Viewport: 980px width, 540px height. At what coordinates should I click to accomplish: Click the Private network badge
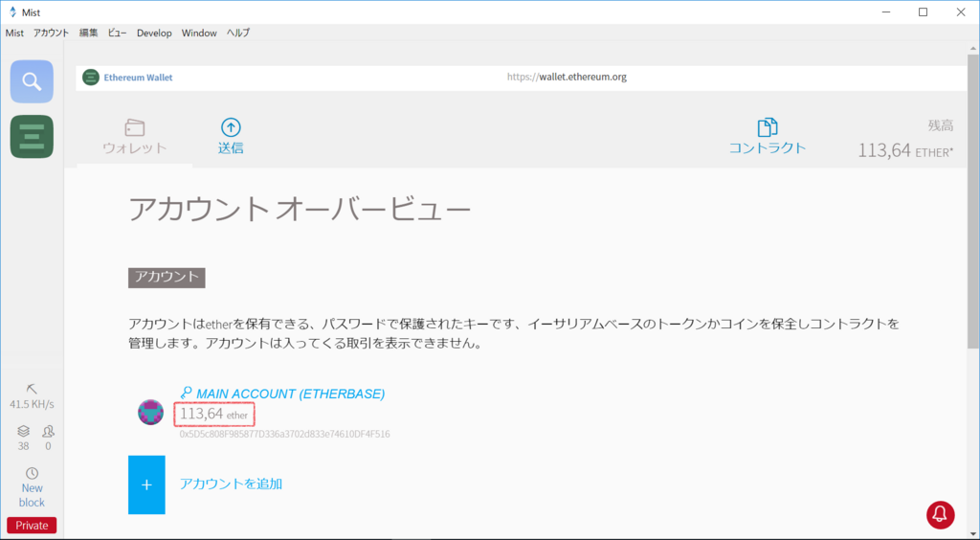pos(32,525)
